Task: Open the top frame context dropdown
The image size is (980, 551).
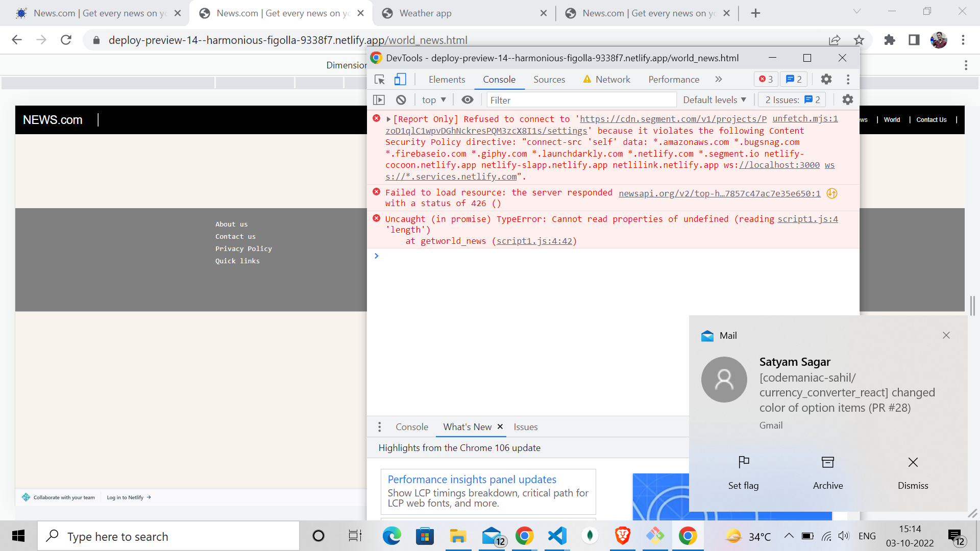Action: point(433,99)
